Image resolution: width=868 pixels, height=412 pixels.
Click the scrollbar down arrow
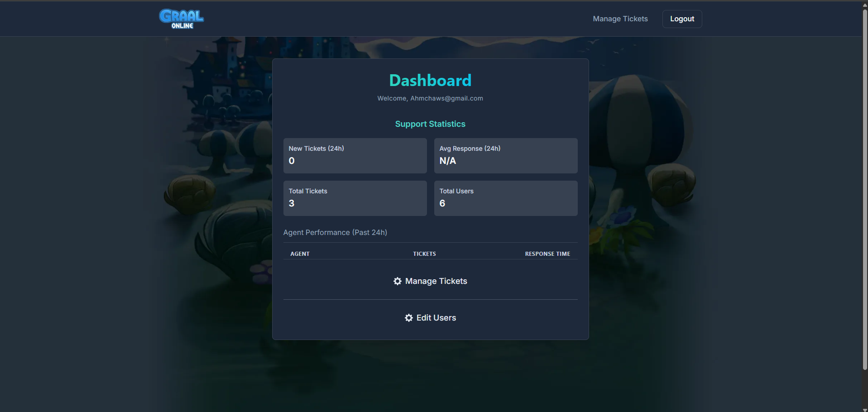point(865,409)
